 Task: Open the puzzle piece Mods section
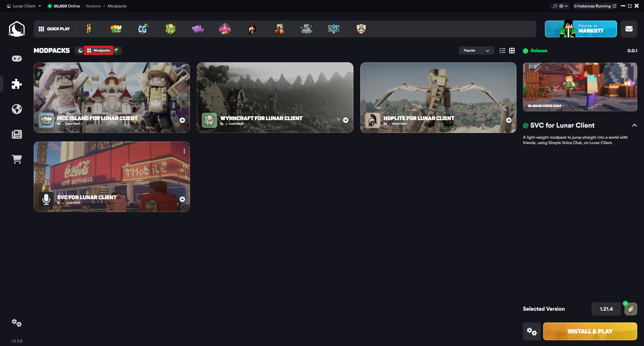[x=17, y=84]
